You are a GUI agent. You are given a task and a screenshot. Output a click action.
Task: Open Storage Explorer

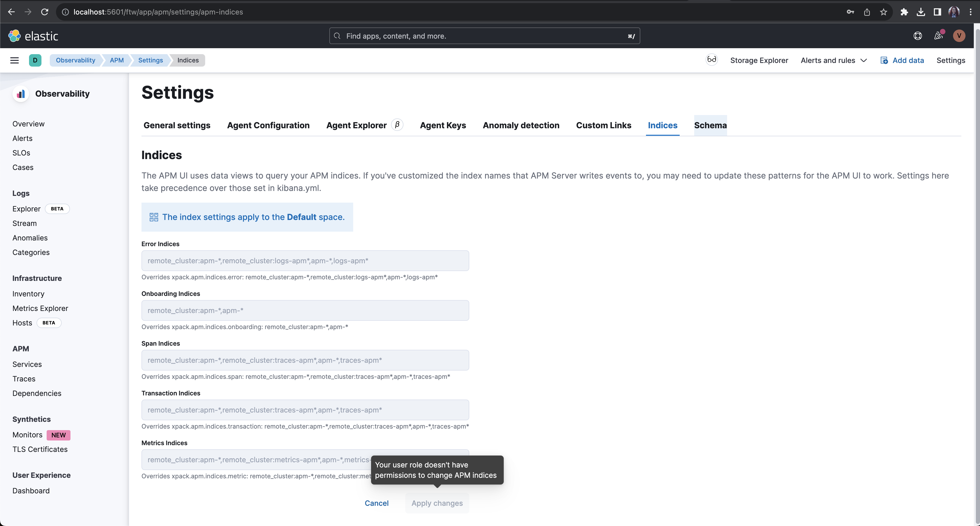[x=759, y=60]
